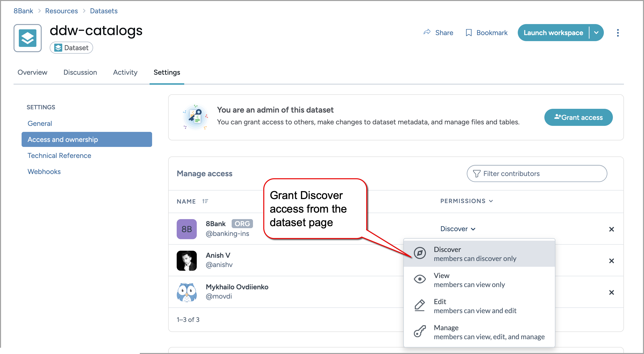Click Anish V's profile avatar
Viewport: 644px width, 354px height.
pyautogui.click(x=186, y=260)
